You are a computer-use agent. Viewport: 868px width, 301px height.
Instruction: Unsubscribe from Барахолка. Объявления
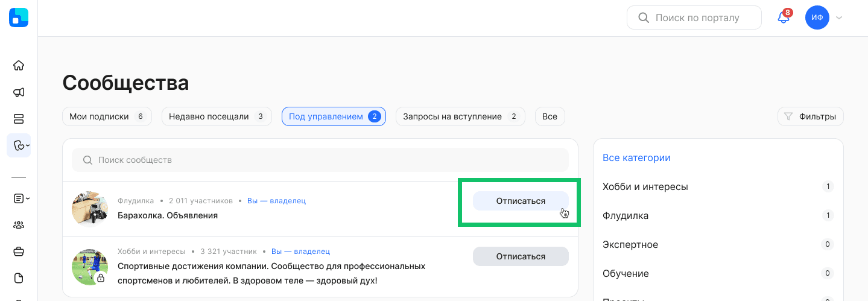pos(521,201)
